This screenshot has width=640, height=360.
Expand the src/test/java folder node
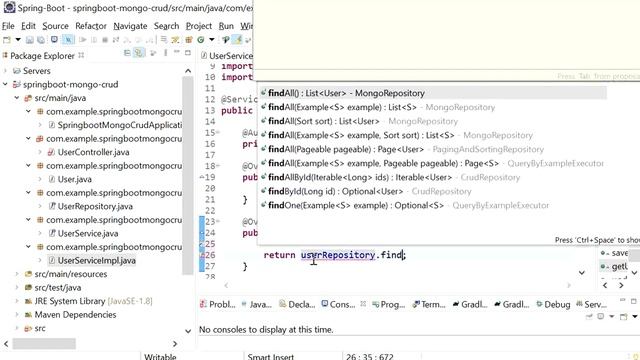pos(17,287)
